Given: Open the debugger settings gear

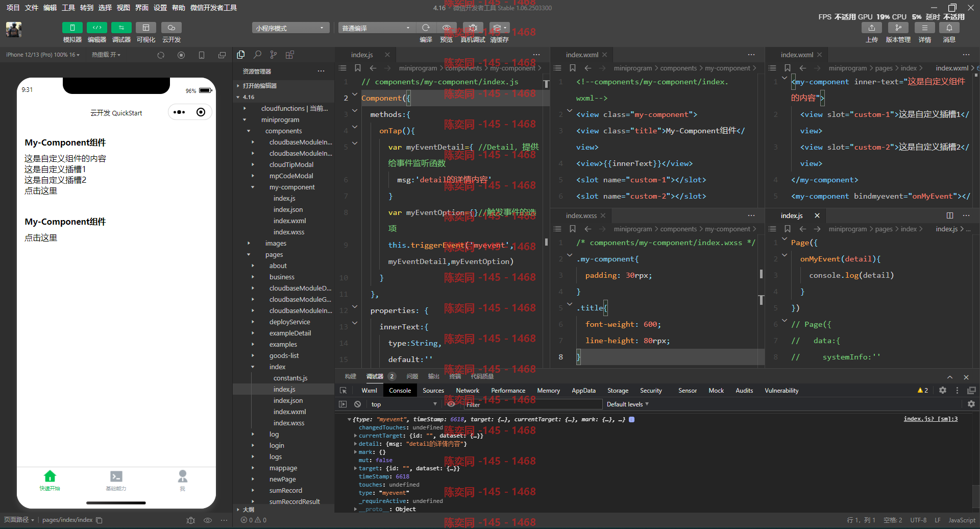Looking at the screenshot, I should 943,390.
